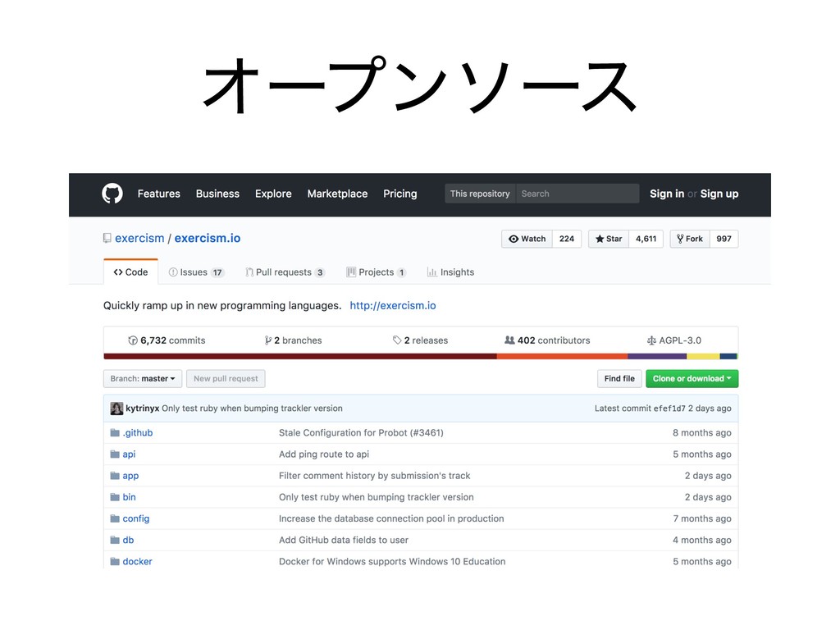Open the .github folder icon
This screenshot has height=630, width=840.
[114, 433]
